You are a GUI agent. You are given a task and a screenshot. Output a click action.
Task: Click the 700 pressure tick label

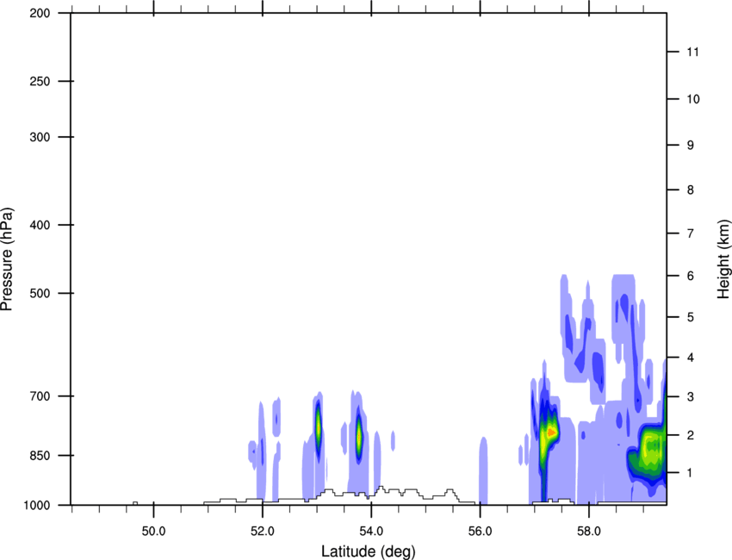pyautogui.click(x=40, y=396)
